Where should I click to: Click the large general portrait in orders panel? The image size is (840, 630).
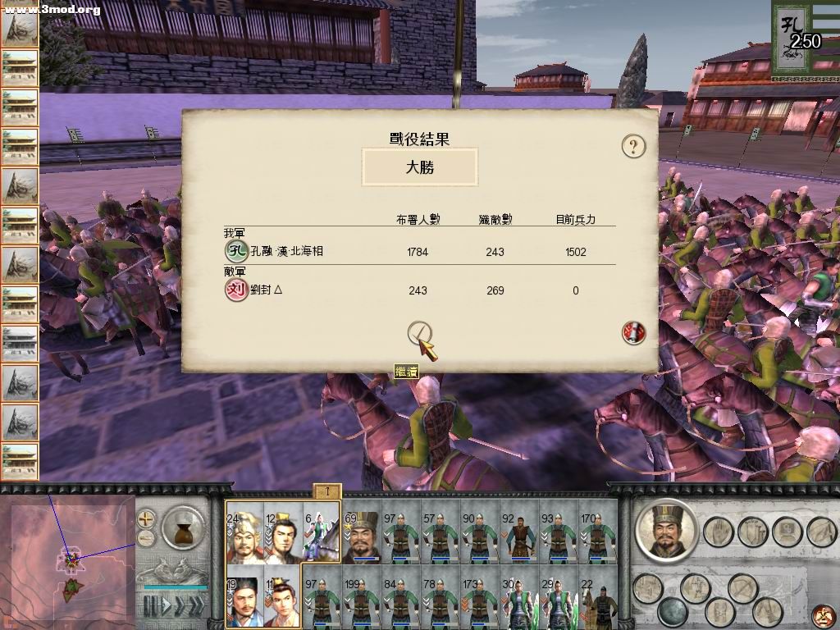pyautogui.click(x=666, y=531)
